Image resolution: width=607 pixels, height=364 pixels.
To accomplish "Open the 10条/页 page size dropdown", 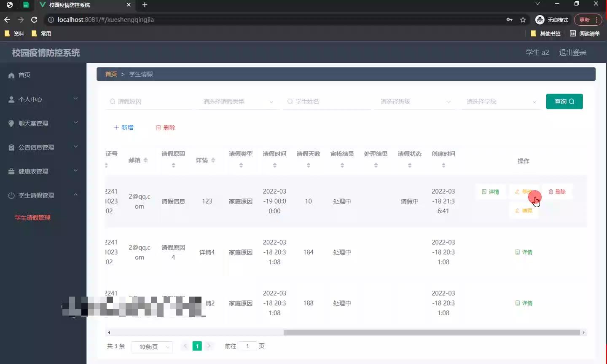I will (x=152, y=347).
